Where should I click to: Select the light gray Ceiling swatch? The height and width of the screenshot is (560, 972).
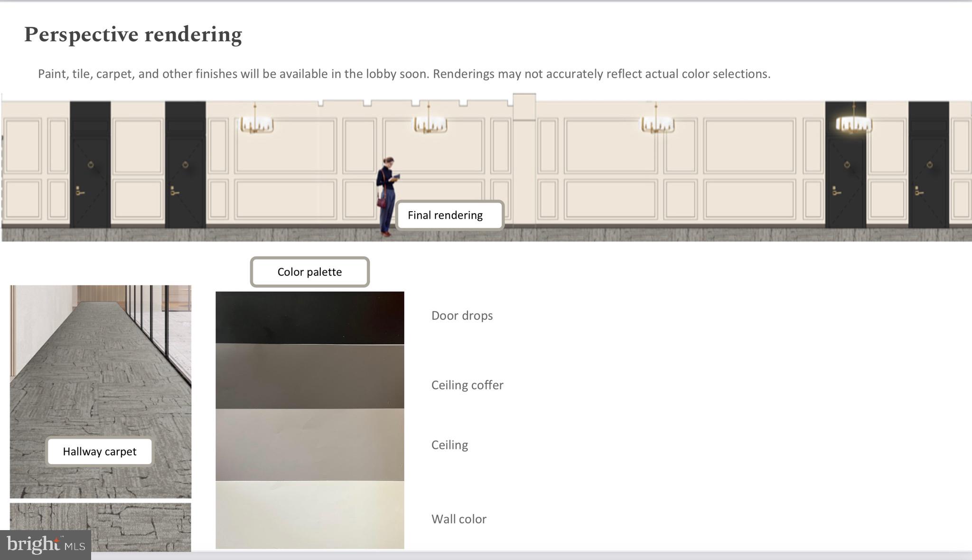coord(309,445)
